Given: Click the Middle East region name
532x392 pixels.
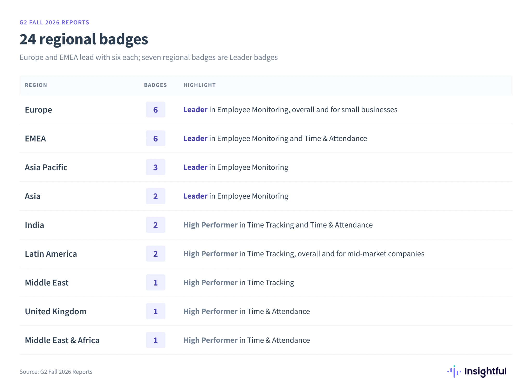Looking at the screenshot, I should pos(47,283).
